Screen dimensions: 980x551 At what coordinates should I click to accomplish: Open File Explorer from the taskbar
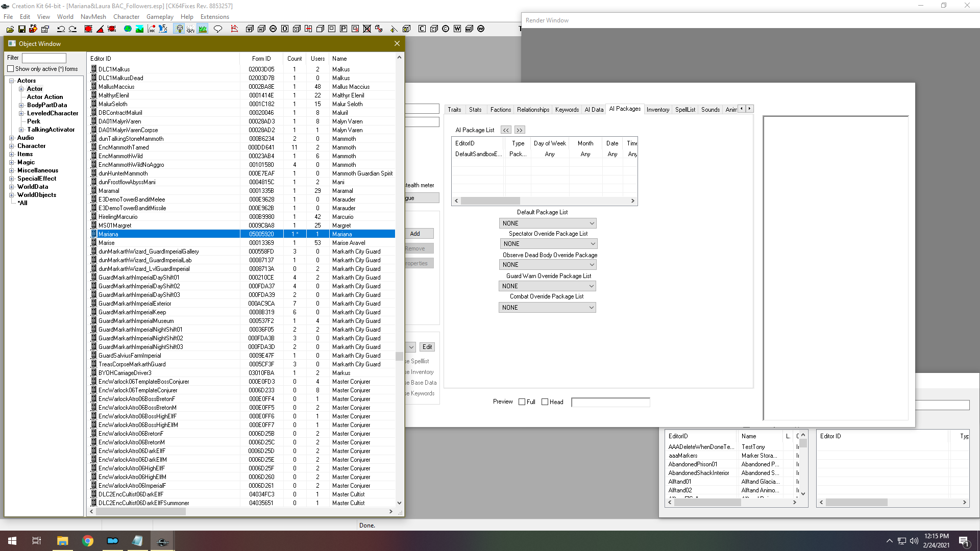click(x=62, y=541)
